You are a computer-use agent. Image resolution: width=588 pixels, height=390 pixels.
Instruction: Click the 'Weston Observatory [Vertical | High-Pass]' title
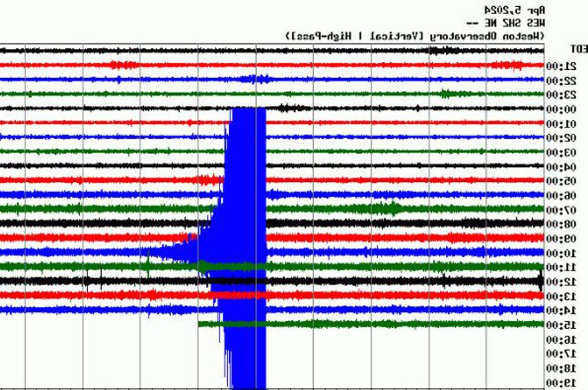[x=415, y=36]
